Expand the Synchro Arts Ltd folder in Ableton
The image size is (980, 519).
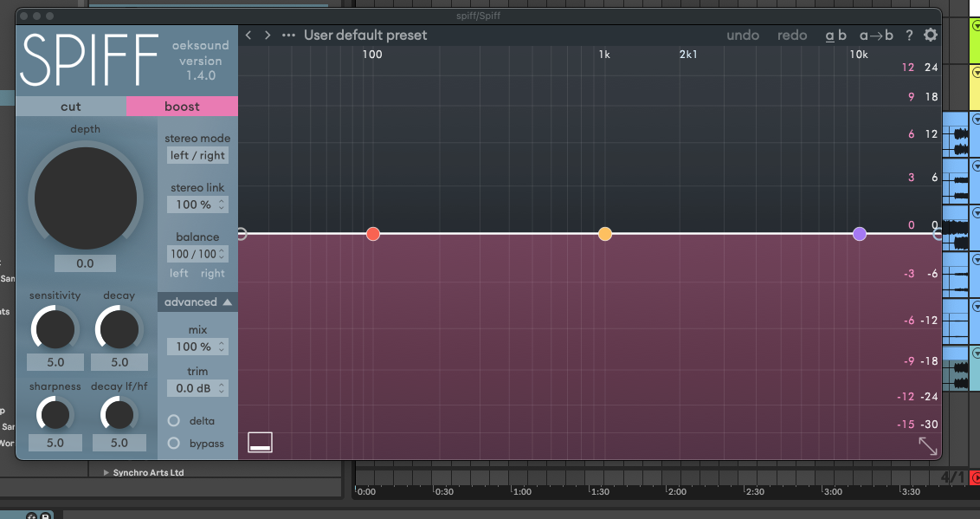[106, 473]
